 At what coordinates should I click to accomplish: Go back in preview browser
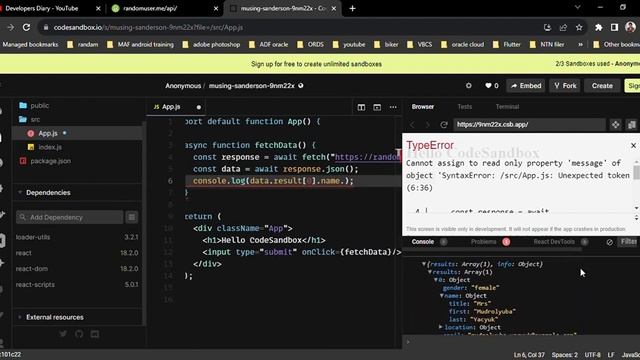(412, 124)
